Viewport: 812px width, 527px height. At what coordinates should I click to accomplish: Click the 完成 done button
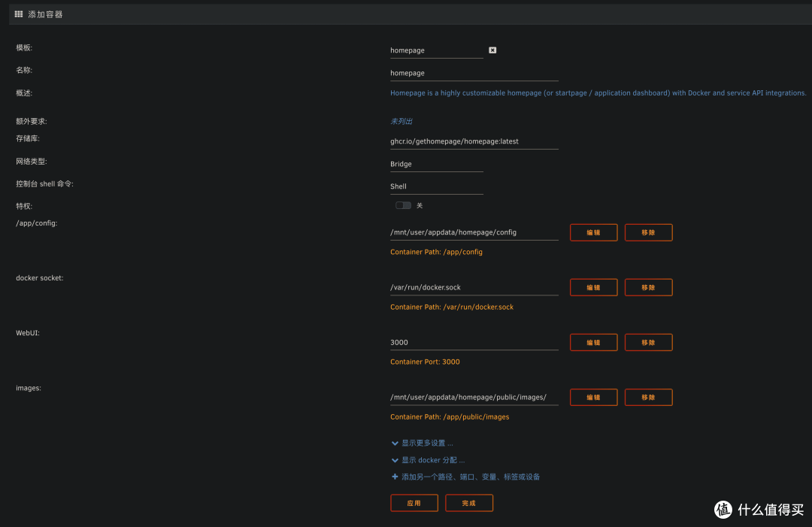coord(469,503)
